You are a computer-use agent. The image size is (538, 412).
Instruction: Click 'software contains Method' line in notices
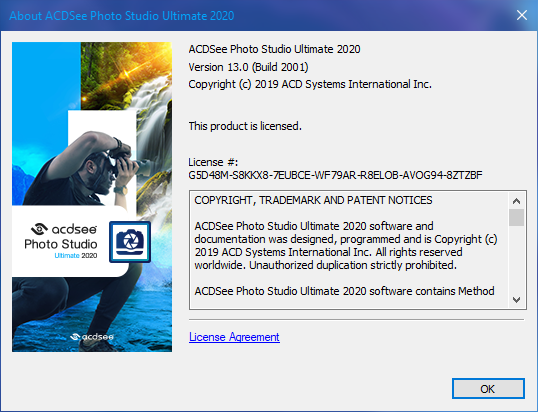point(344,291)
